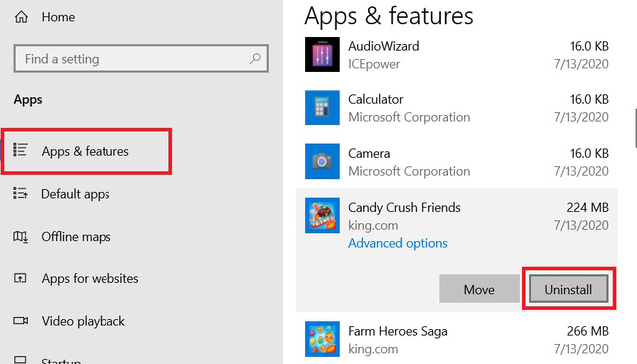Click the Move button

[479, 289]
